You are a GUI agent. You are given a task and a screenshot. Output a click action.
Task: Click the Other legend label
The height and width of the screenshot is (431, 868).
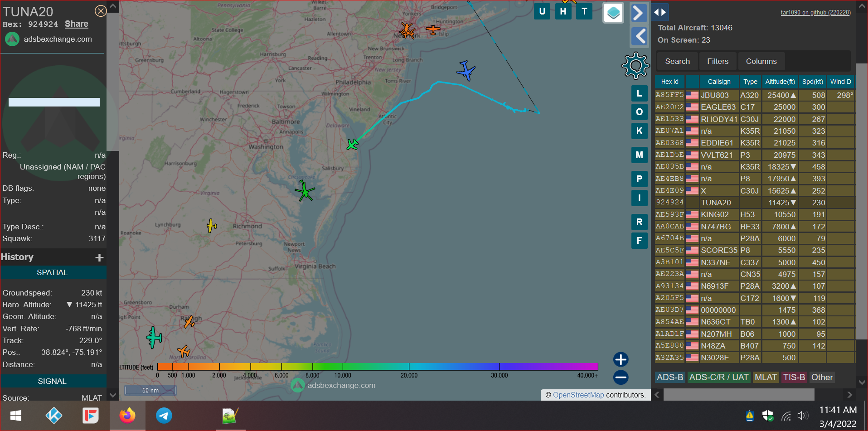(822, 377)
